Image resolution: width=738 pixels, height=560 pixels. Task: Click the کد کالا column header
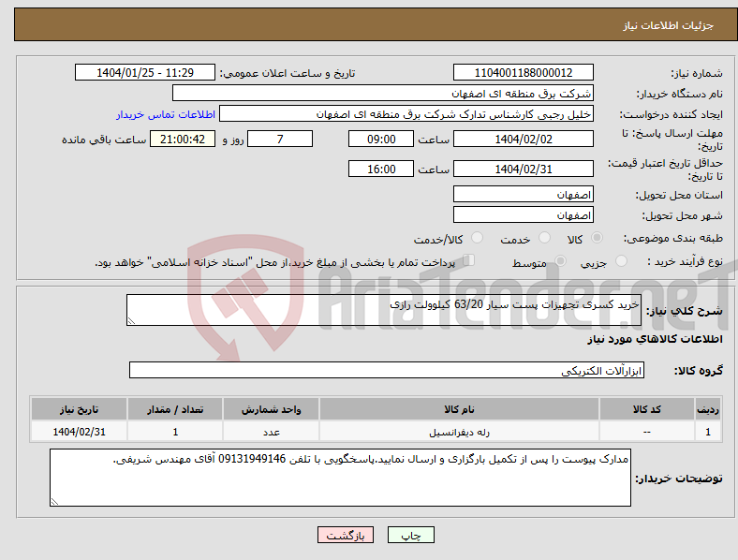point(647,409)
